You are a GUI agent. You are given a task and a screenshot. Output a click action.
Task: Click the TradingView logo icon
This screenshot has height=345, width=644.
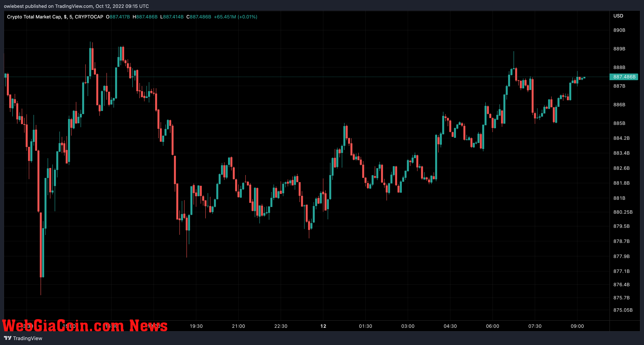[8, 338]
